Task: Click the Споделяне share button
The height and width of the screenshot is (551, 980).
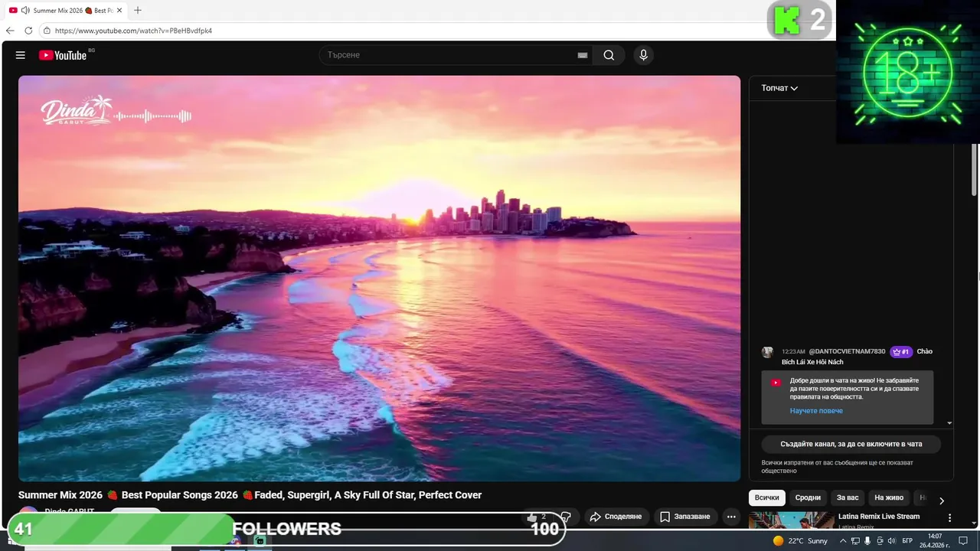Action: 616,517
